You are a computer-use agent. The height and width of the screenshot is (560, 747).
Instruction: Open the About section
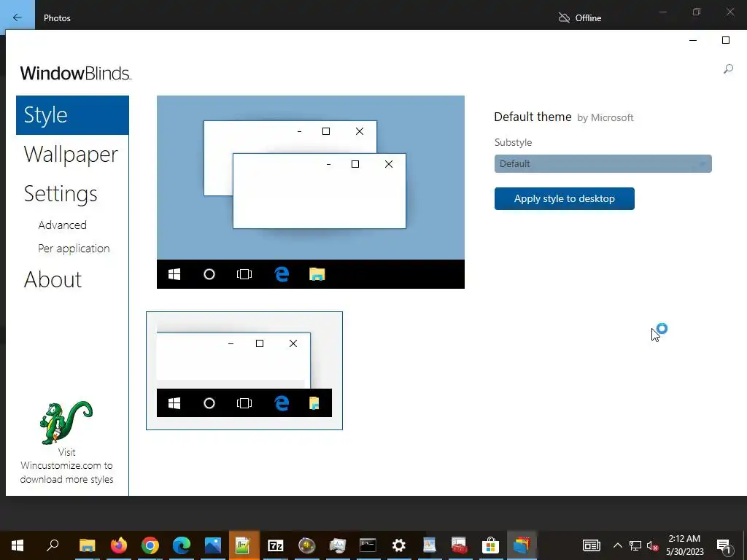pos(53,279)
